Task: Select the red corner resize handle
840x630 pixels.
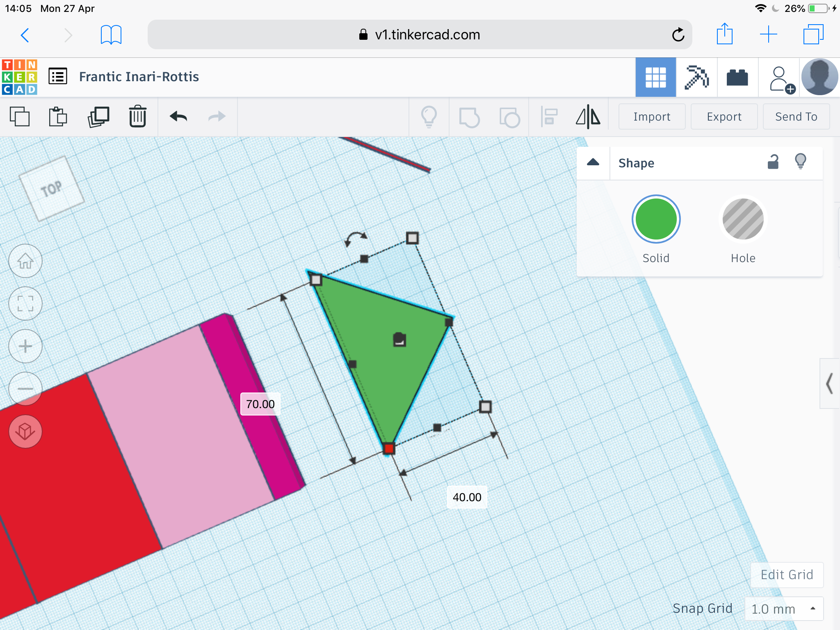Action: coord(389,449)
